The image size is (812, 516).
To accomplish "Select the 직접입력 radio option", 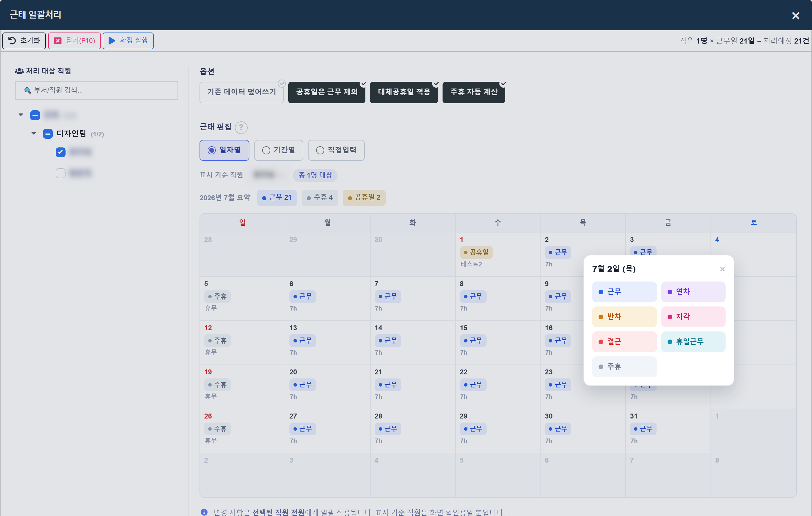I will 336,150.
